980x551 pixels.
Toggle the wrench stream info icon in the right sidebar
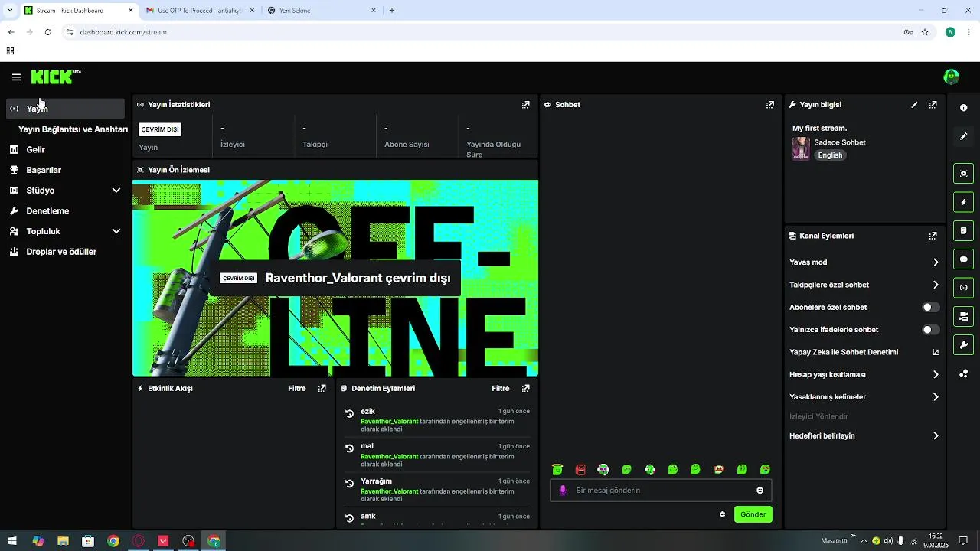coord(964,345)
